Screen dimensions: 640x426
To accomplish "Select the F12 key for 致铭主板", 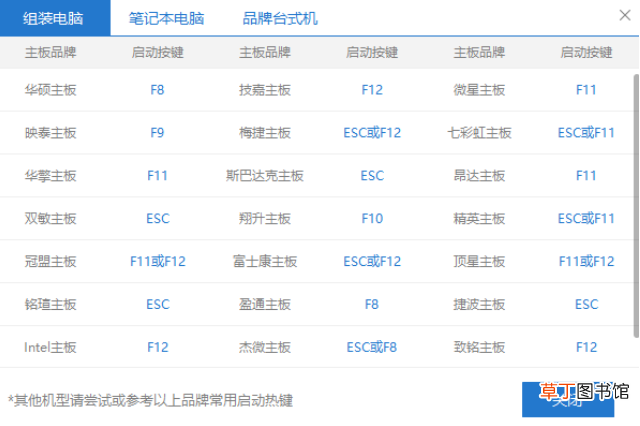I will tap(586, 347).
